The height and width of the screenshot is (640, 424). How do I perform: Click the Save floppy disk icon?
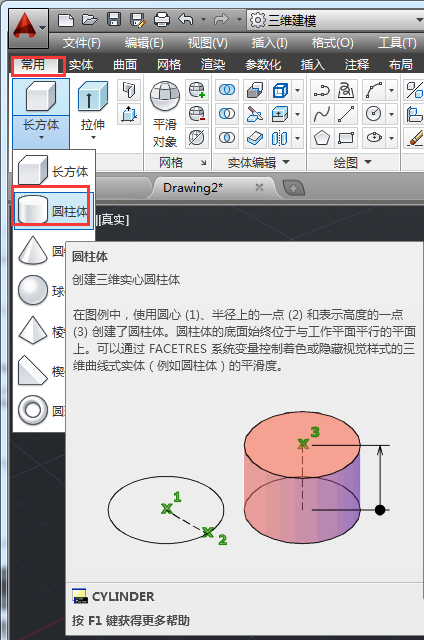(113, 20)
